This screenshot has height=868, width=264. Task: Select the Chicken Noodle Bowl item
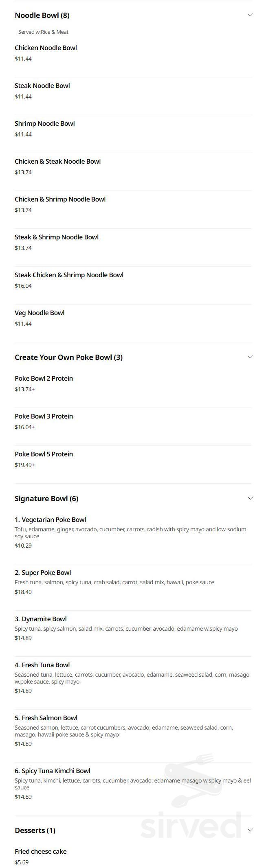pos(46,48)
